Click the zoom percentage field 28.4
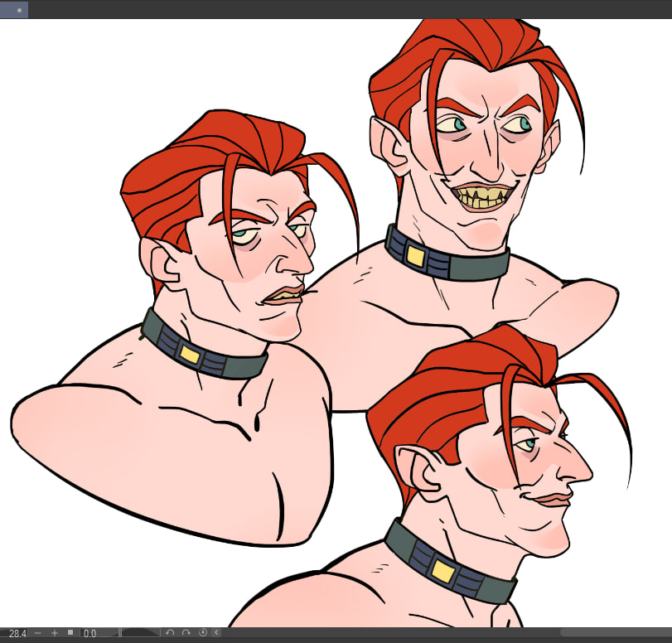672x643 pixels. (x=17, y=633)
